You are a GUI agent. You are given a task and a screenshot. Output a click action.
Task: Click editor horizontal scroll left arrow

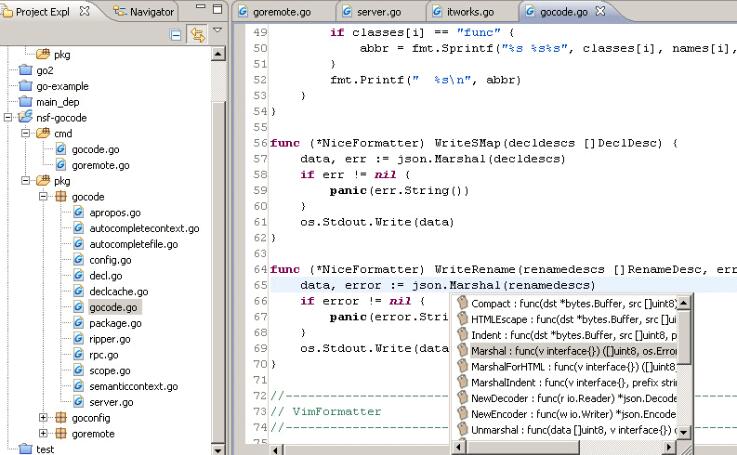(276, 449)
